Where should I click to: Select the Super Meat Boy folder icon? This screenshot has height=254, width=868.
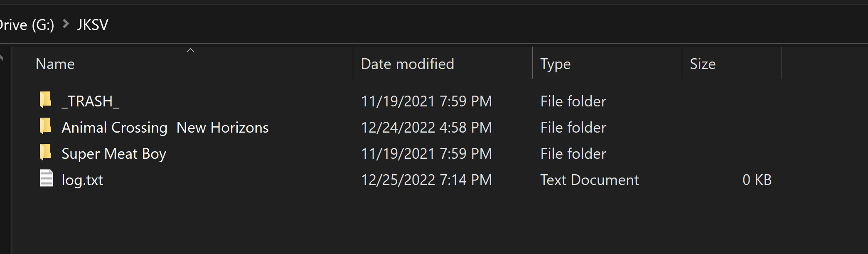46,153
